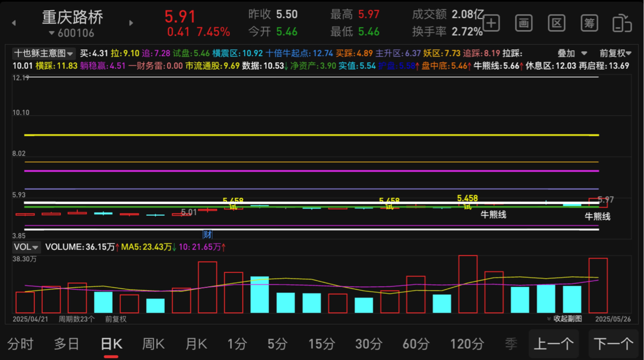Click the 上一个 previous button
The image size is (644, 360).
click(554, 344)
